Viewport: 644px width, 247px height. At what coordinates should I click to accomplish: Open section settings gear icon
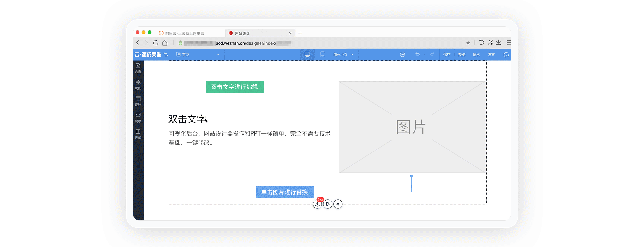click(x=328, y=204)
